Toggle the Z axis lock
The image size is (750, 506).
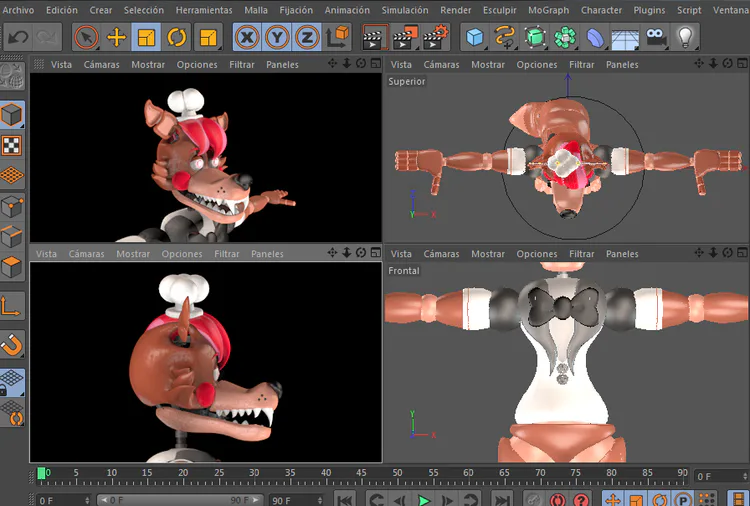(x=307, y=37)
